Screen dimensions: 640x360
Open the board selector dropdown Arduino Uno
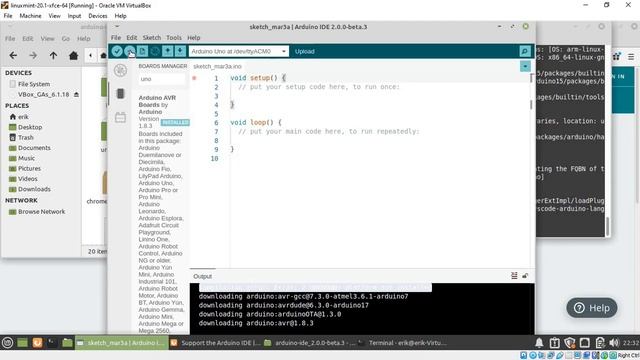[x=238, y=51]
